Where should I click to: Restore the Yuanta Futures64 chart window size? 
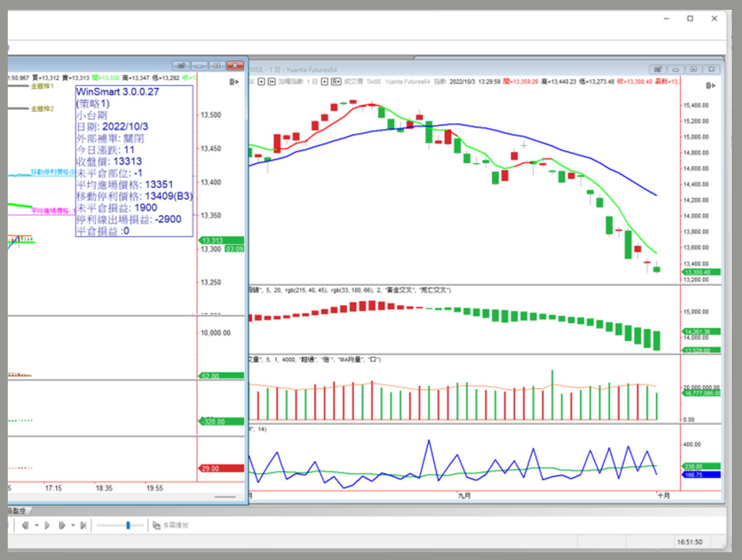click(x=694, y=69)
